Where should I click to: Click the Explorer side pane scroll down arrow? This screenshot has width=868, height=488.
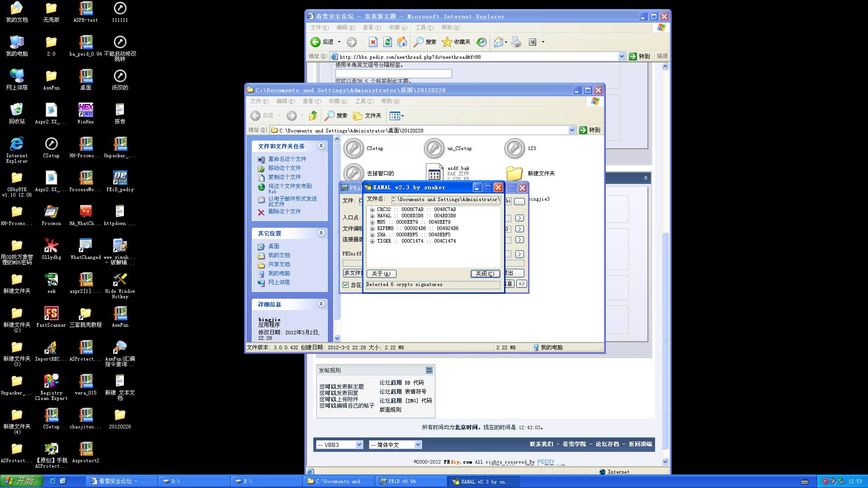(337, 338)
